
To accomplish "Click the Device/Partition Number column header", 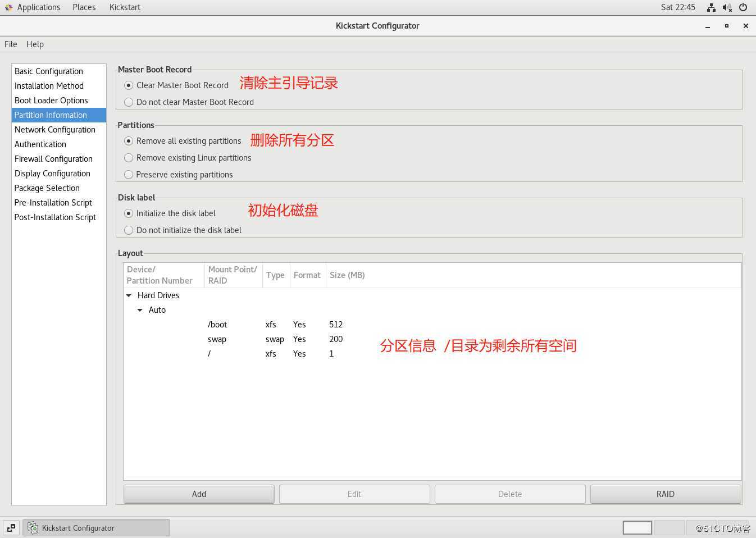I will (164, 275).
